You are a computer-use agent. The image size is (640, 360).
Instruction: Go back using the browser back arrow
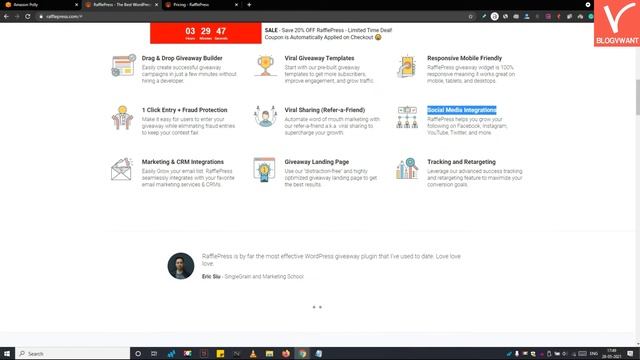(x=6, y=16)
